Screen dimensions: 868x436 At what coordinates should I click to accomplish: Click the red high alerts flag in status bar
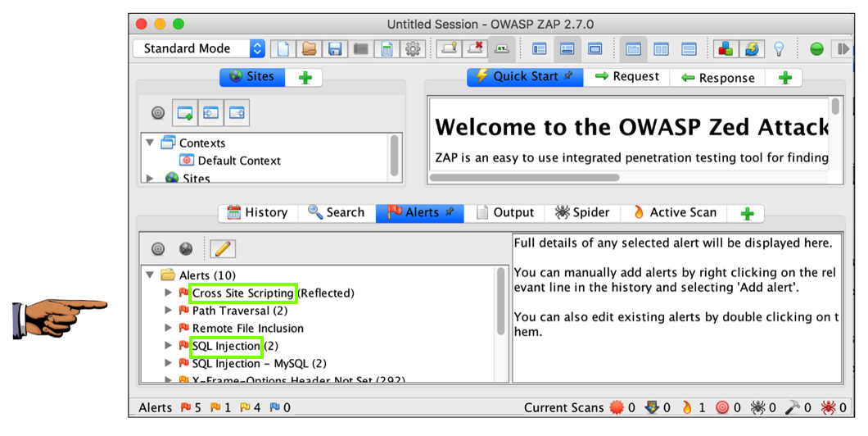pos(185,407)
